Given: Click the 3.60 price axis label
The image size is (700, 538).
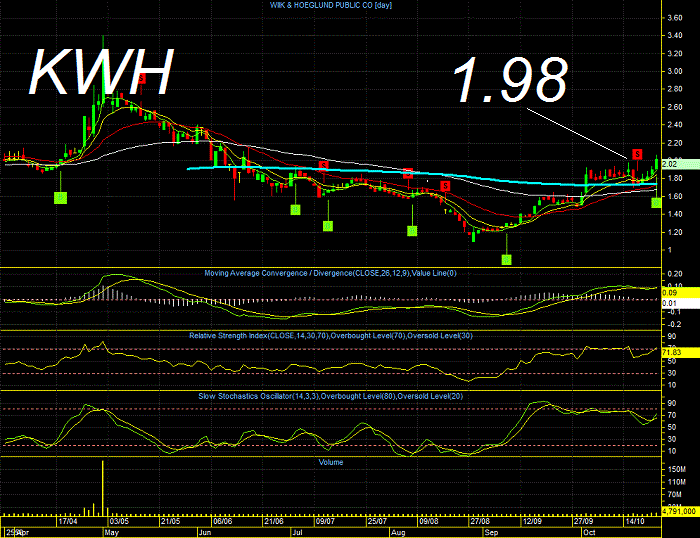Looking at the screenshot, I should 675,18.
